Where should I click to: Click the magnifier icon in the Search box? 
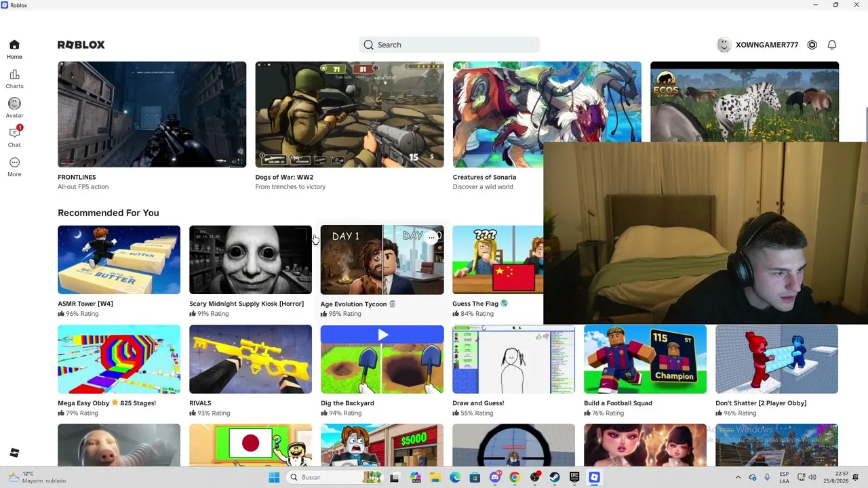[368, 45]
